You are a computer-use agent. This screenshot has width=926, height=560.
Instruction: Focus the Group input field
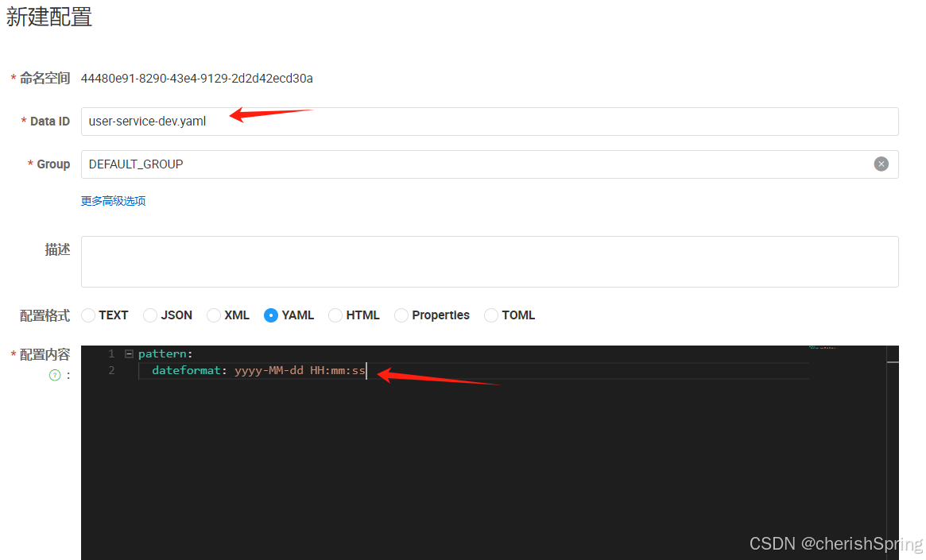click(x=490, y=164)
